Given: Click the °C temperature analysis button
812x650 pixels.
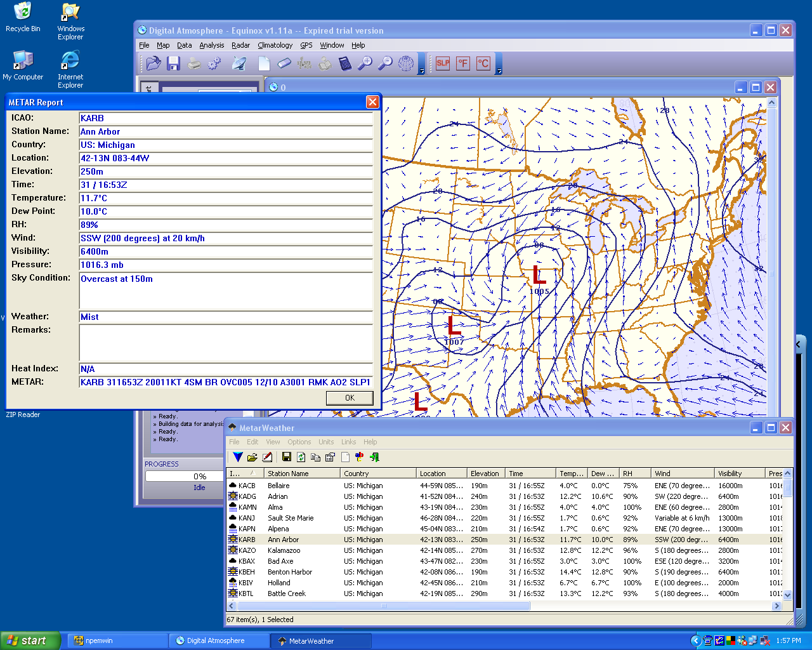Looking at the screenshot, I should (483, 63).
